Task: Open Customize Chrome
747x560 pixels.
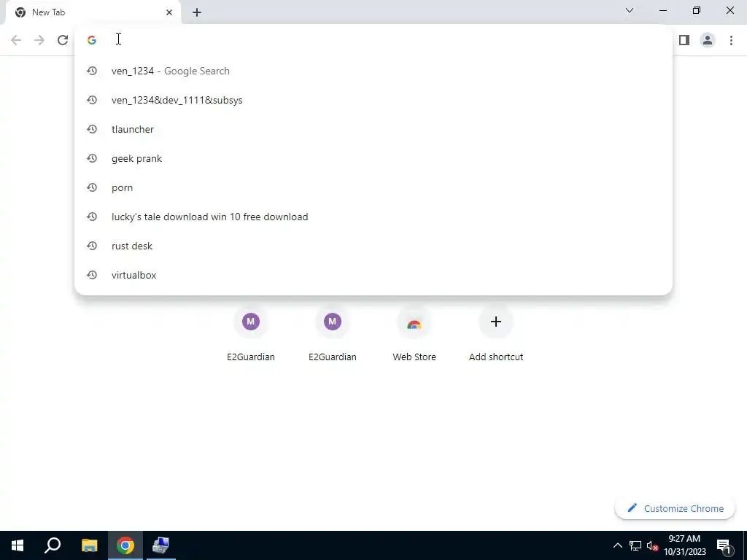Action: tap(675, 508)
